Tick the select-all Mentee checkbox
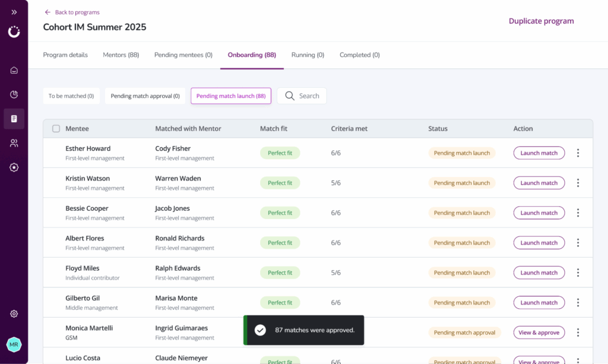608x364 pixels. pos(56,128)
